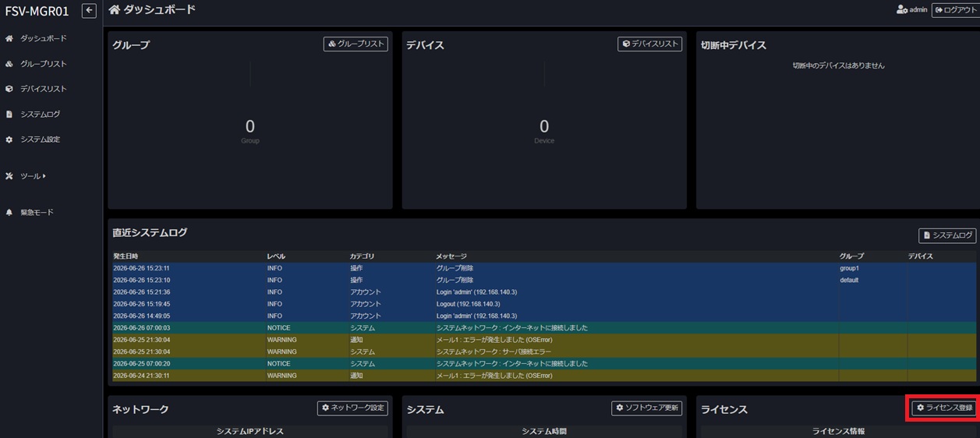Open システムログ button above recent logs
The height and width of the screenshot is (438, 980).
coord(947,235)
